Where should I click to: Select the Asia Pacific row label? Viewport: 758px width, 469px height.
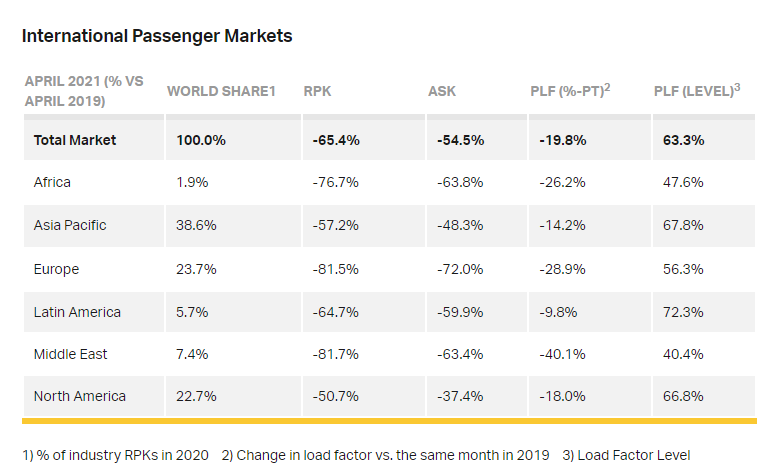70,226
